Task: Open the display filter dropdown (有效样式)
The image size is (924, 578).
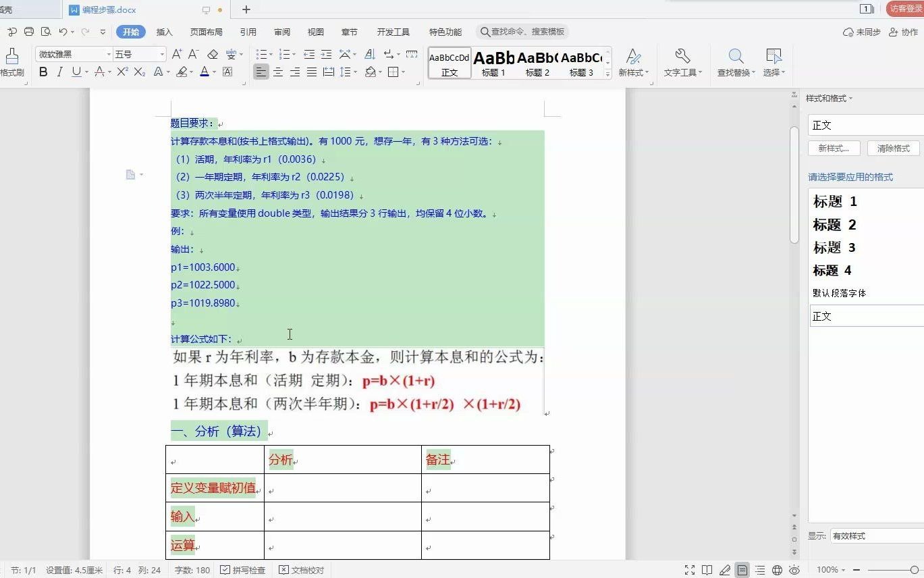Action: click(877, 535)
